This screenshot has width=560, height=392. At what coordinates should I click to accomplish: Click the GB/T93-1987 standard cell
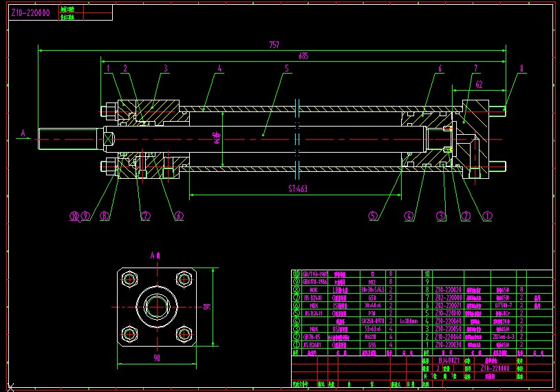315,274
